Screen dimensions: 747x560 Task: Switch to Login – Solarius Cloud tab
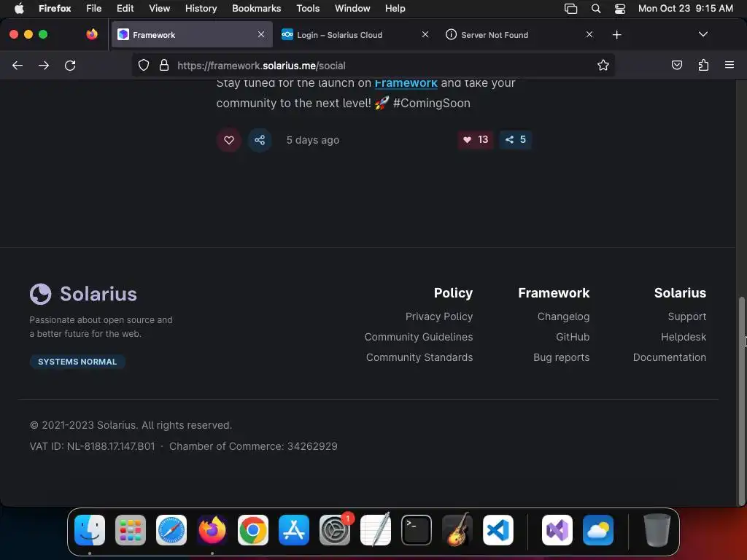355,35
